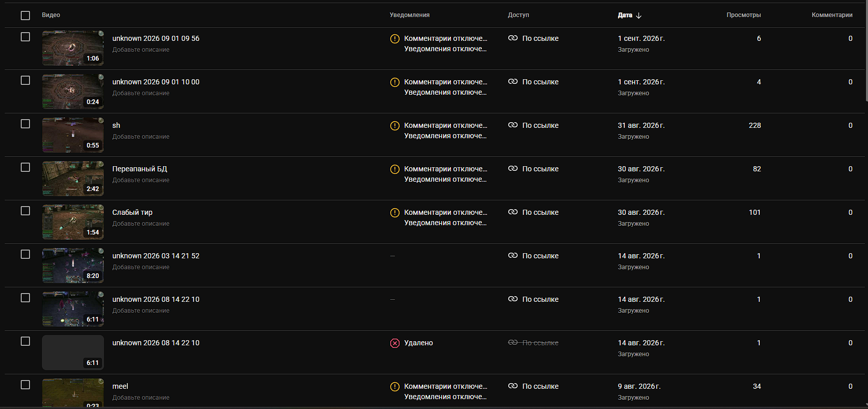Check the box for the "sh" video

(25, 124)
